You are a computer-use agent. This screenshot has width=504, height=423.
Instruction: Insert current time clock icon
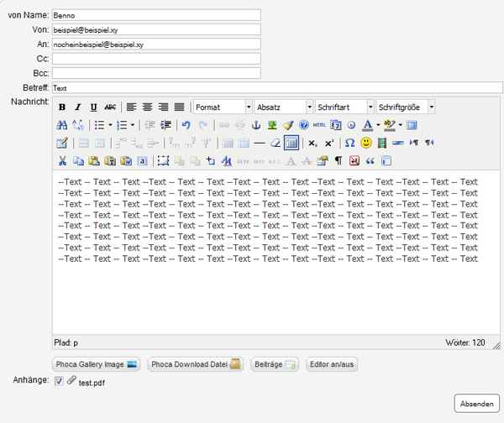[x=351, y=125]
